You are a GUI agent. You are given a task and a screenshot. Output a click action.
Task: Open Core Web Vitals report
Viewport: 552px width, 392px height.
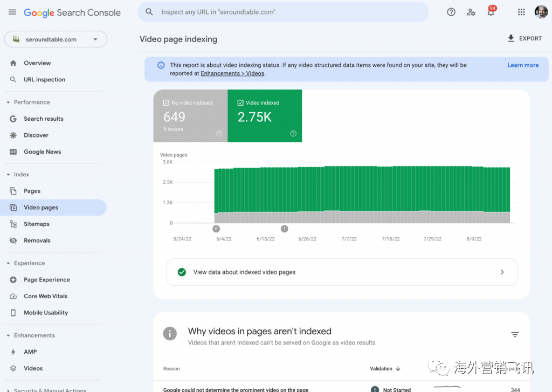click(45, 296)
